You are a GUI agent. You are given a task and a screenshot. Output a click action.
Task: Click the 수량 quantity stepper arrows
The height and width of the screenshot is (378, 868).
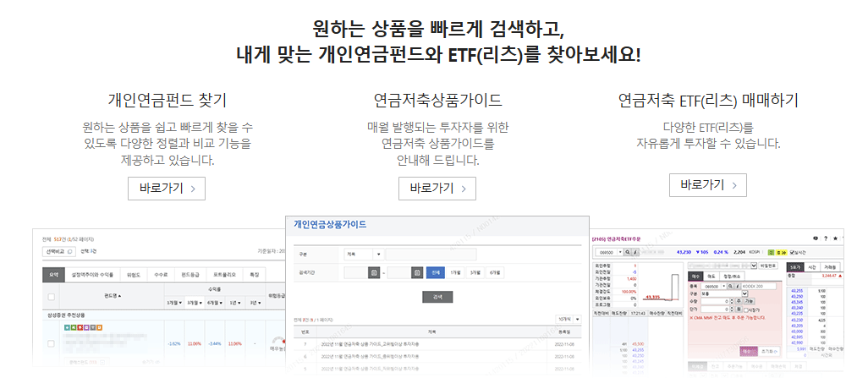click(x=732, y=301)
